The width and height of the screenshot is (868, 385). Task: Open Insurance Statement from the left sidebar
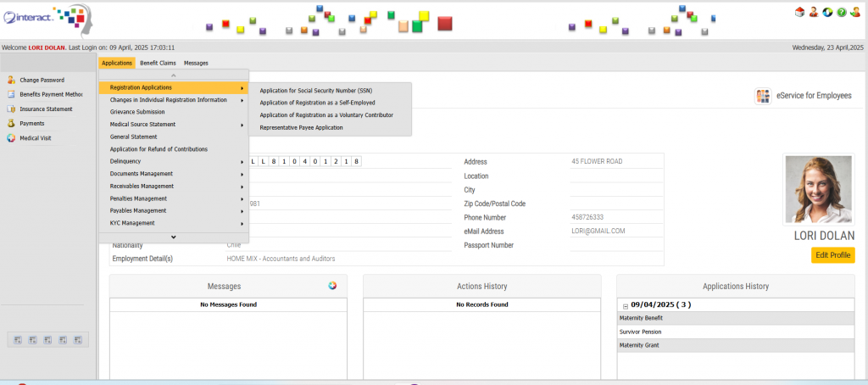tap(46, 109)
